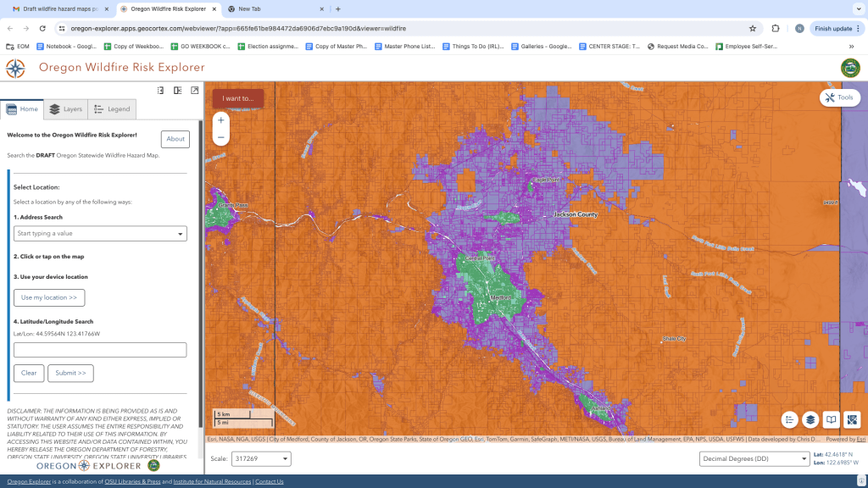The image size is (868, 488).
Task: Open the Copy of Master Phone bookmark
Action: click(x=336, y=47)
